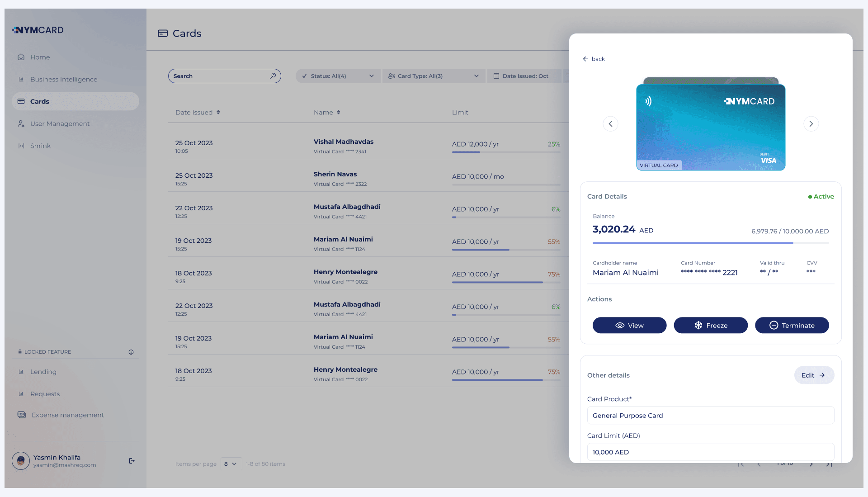This screenshot has height=497, width=868.
Task: Select Cards in the sidebar
Action: 75,101
